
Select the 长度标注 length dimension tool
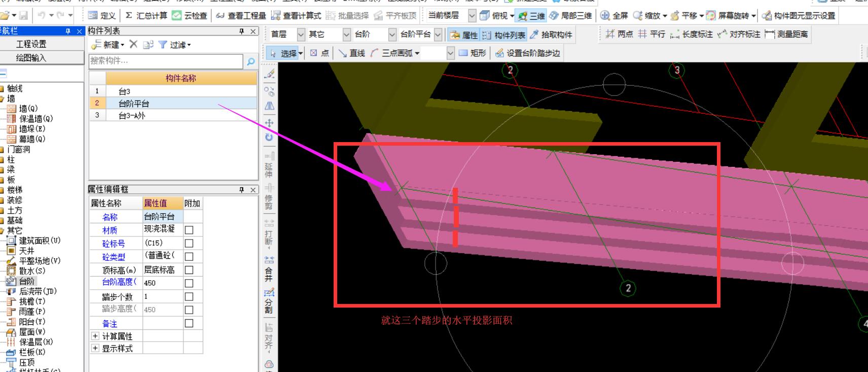tap(691, 34)
